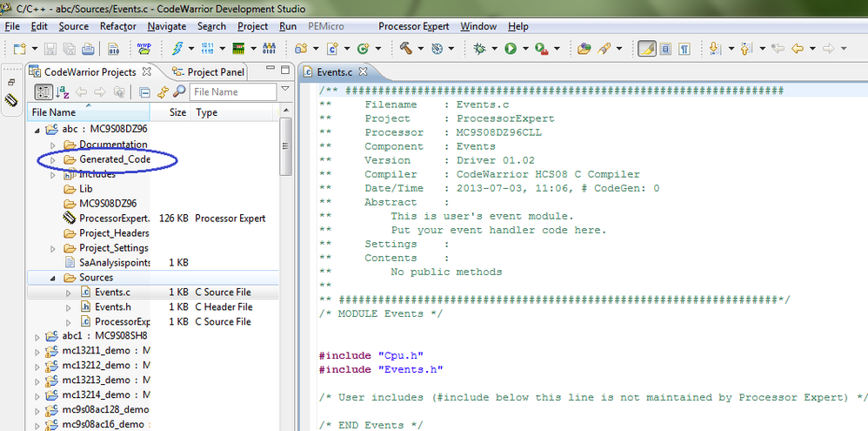
Task: Click the New C/C++ Project icon
Action: click(301, 49)
